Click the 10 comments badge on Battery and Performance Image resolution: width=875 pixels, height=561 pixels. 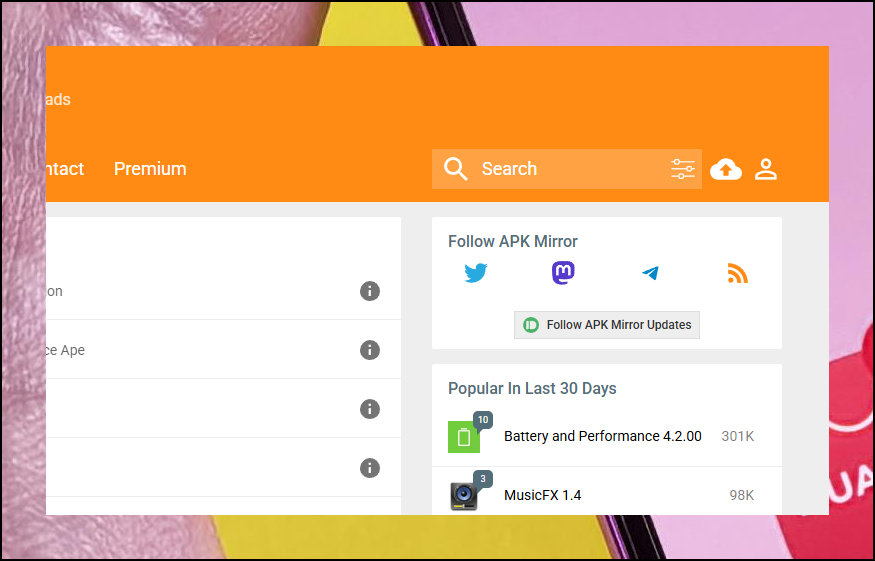483,420
